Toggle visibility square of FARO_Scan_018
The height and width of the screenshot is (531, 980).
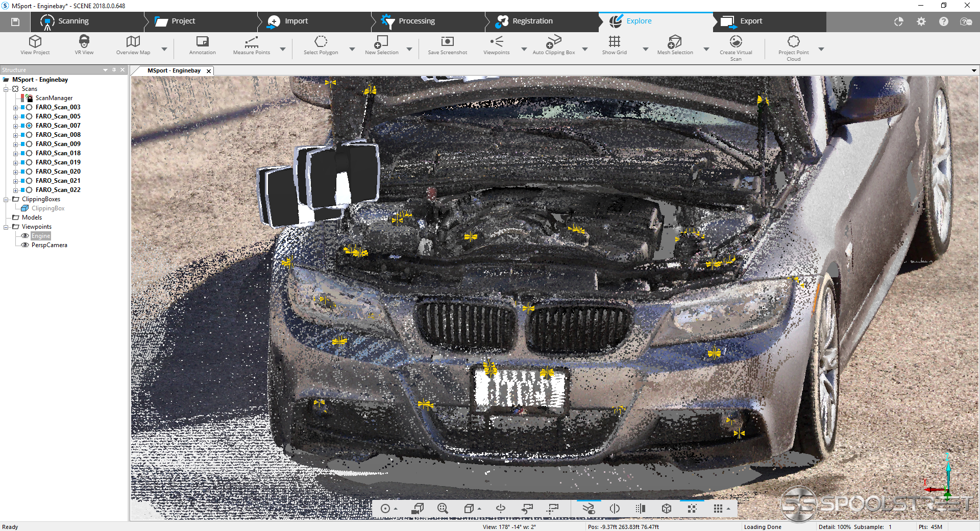pyautogui.click(x=22, y=153)
